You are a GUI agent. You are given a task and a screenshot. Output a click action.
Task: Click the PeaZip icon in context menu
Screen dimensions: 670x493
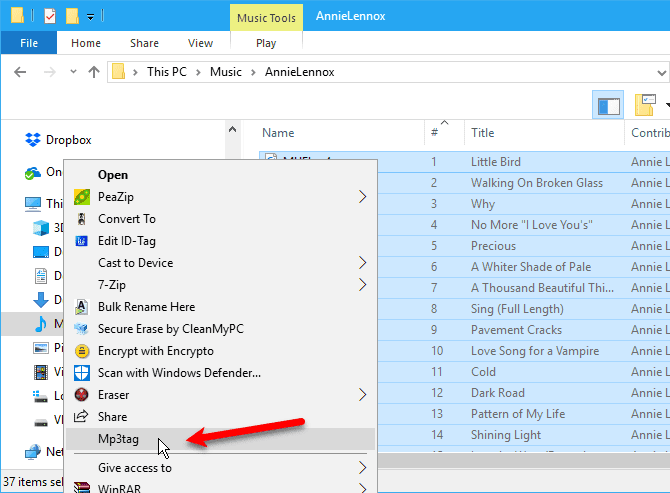tap(81, 197)
